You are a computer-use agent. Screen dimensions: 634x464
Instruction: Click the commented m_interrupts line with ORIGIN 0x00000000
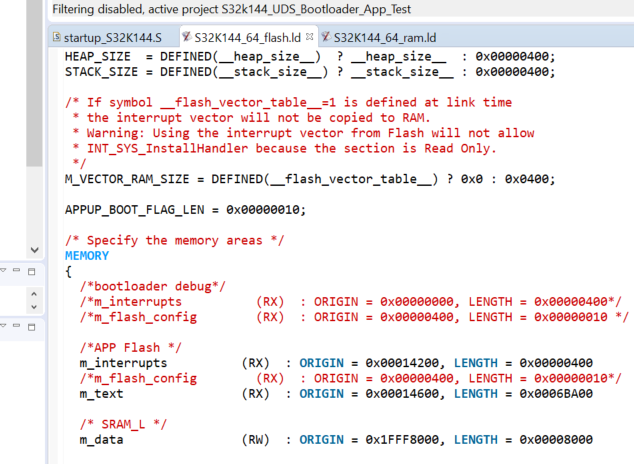350,302
